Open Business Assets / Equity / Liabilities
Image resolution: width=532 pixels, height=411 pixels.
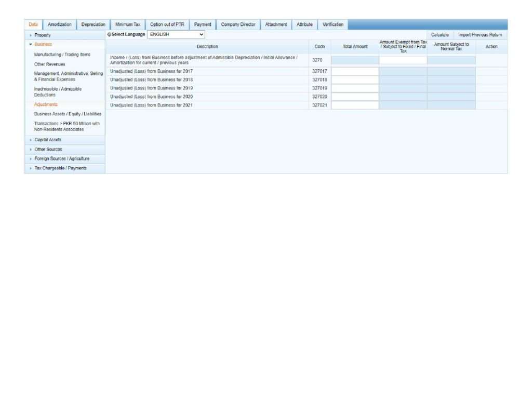(68, 114)
